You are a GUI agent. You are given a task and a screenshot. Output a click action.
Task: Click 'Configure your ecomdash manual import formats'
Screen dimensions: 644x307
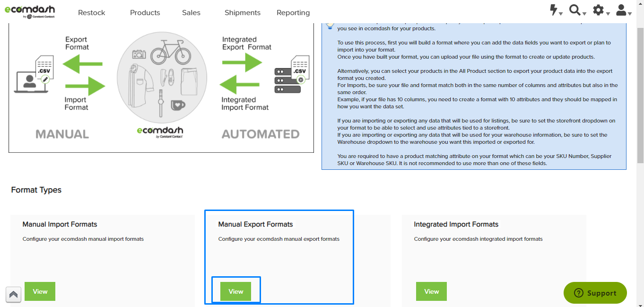click(x=83, y=239)
